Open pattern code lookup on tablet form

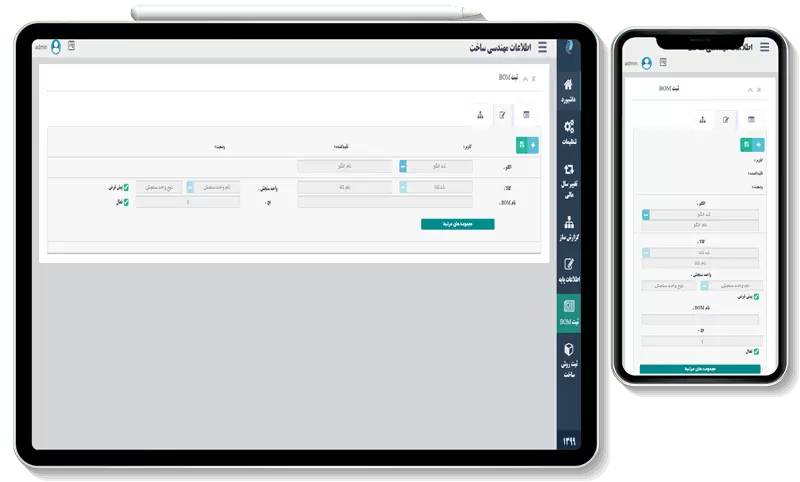click(403, 166)
